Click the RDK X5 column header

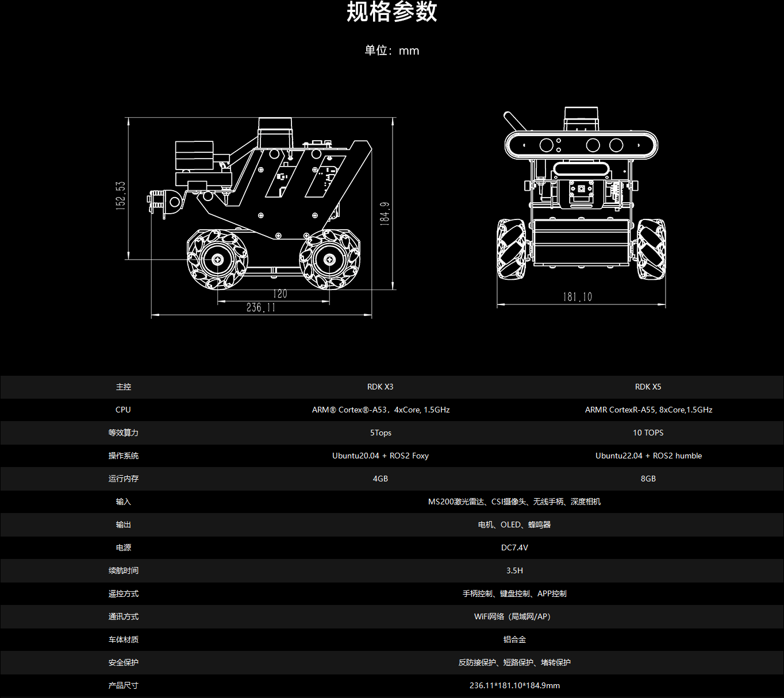[x=648, y=387]
